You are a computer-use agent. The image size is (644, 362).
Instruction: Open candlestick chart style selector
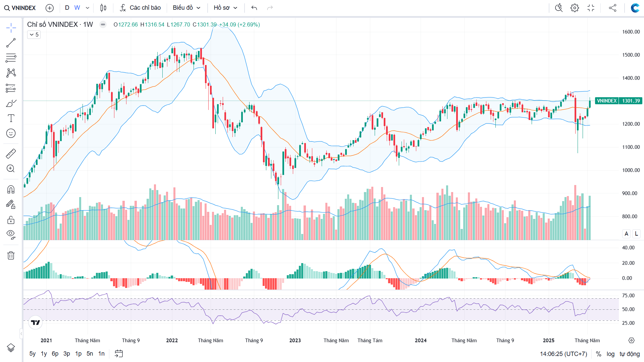click(x=103, y=8)
